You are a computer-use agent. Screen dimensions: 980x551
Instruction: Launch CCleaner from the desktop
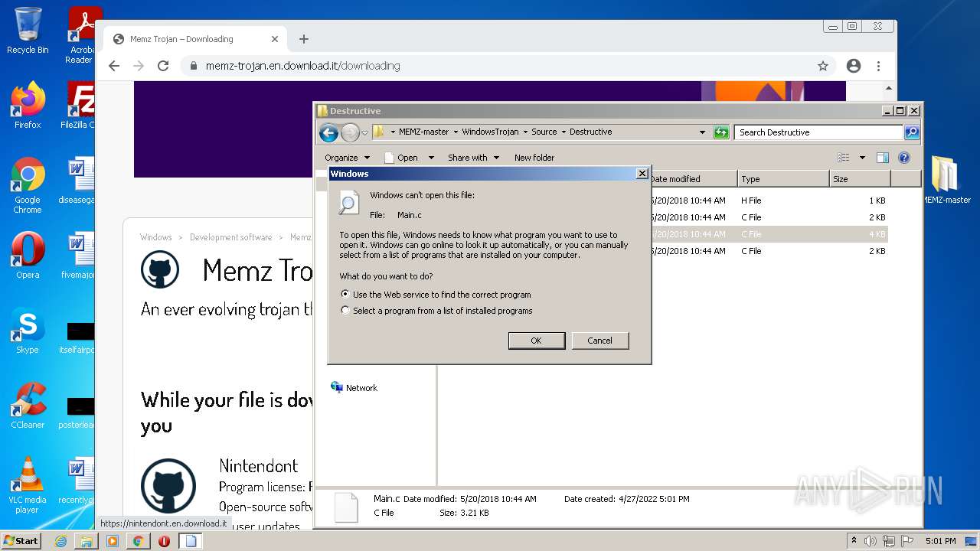(28, 406)
